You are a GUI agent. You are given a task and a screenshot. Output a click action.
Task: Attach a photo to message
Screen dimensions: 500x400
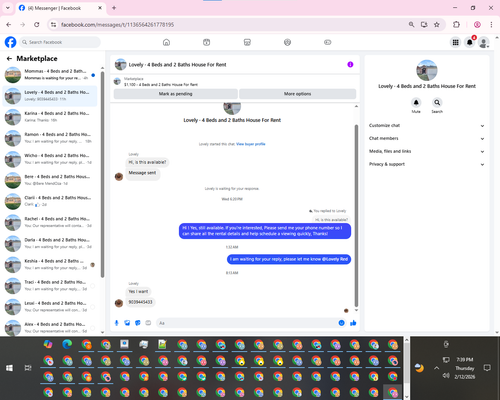(x=127, y=323)
